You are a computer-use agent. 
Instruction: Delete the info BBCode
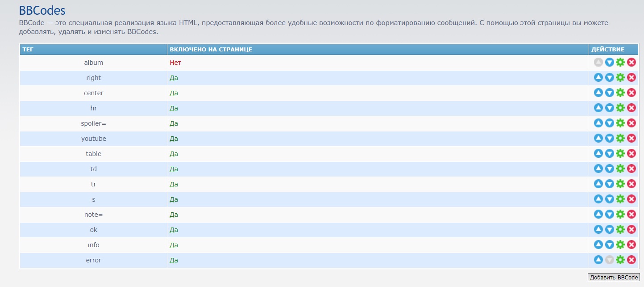631,245
